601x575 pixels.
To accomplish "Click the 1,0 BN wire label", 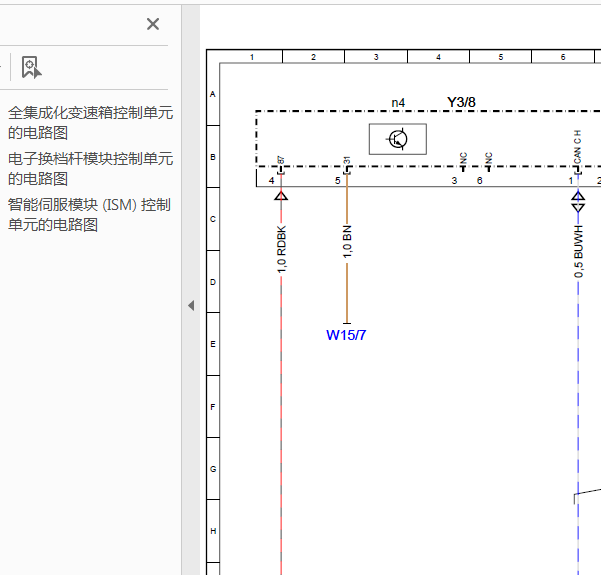I will [x=347, y=242].
